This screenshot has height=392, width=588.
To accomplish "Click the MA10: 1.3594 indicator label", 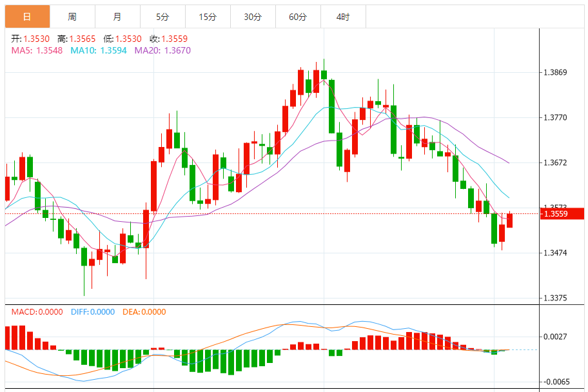I will pyautogui.click(x=99, y=50).
